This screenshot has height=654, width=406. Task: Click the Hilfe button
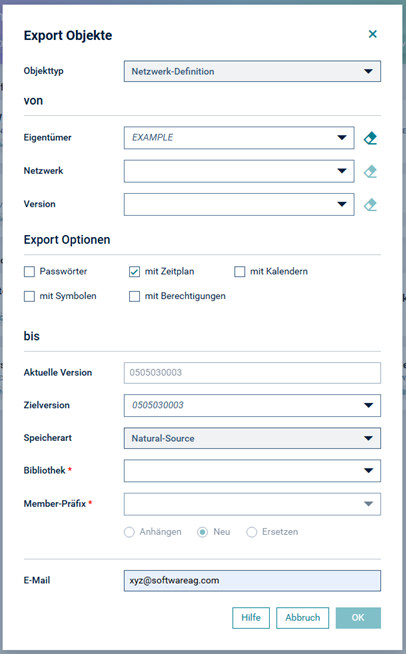(x=251, y=618)
